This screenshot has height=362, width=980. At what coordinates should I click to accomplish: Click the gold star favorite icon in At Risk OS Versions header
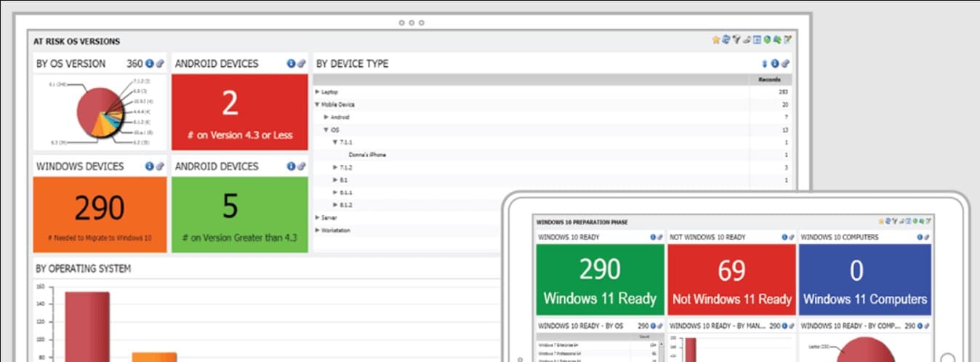pyautogui.click(x=716, y=40)
